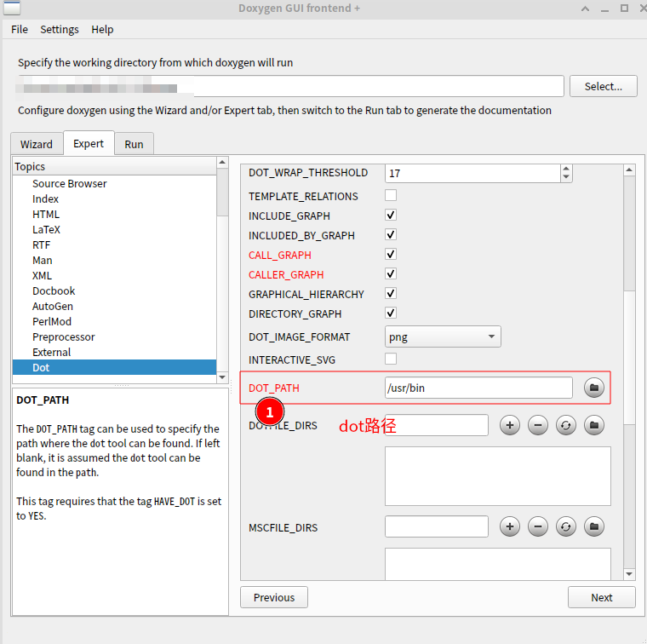Screen dimensions: 647x644
Task: Click the MSCFILE_DIRS list box
Action: pos(498,564)
